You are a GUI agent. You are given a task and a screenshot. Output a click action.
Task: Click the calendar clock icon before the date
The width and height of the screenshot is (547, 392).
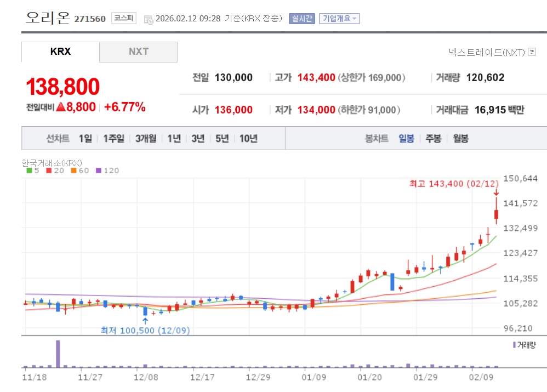(x=149, y=19)
